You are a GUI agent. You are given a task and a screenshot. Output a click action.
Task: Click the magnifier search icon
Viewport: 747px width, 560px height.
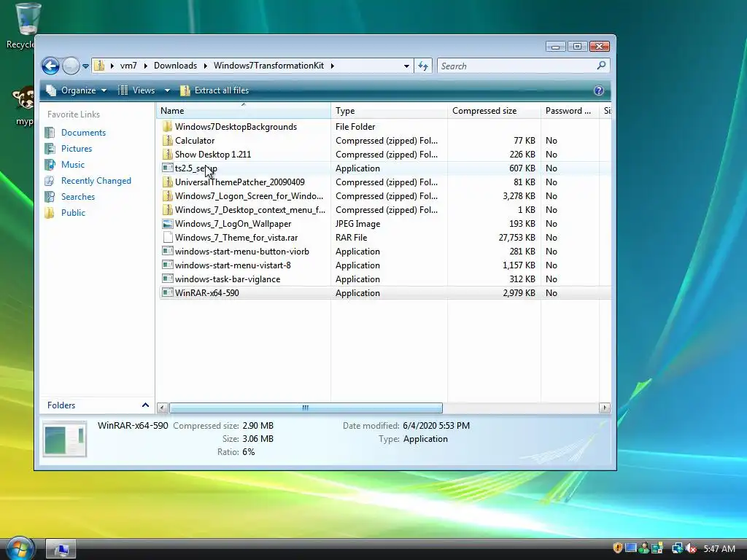[601, 65]
